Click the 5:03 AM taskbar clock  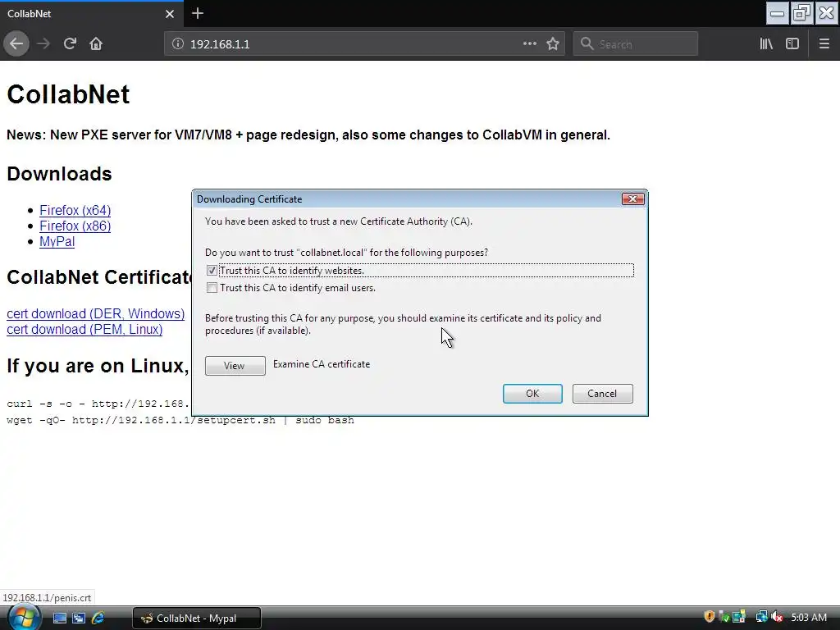(809, 618)
